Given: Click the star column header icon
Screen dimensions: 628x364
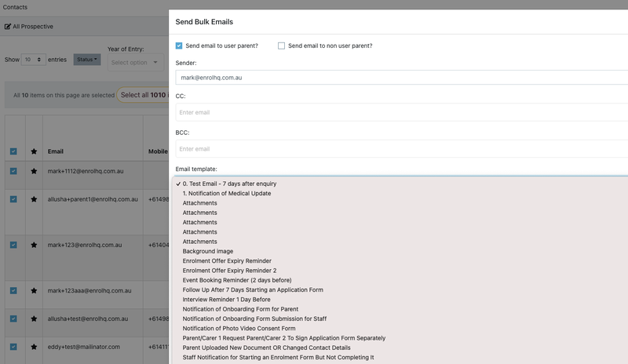Looking at the screenshot, I should (34, 151).
